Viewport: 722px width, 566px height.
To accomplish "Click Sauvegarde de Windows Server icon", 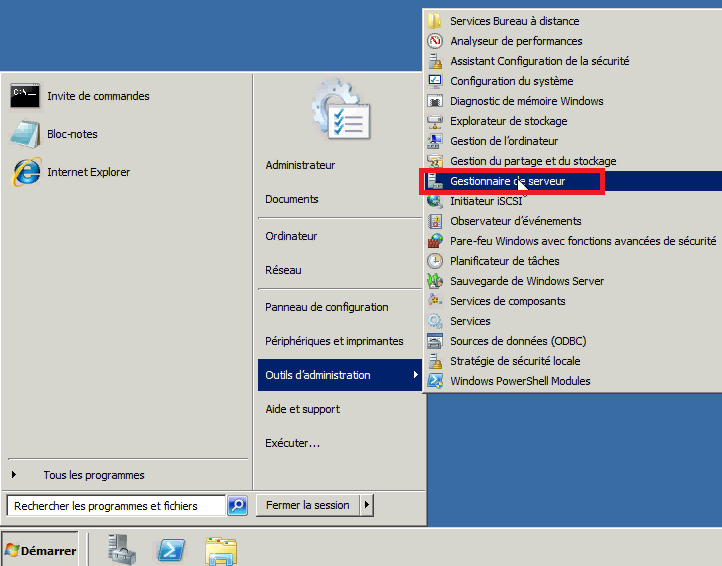I will (x=435, y=281).
